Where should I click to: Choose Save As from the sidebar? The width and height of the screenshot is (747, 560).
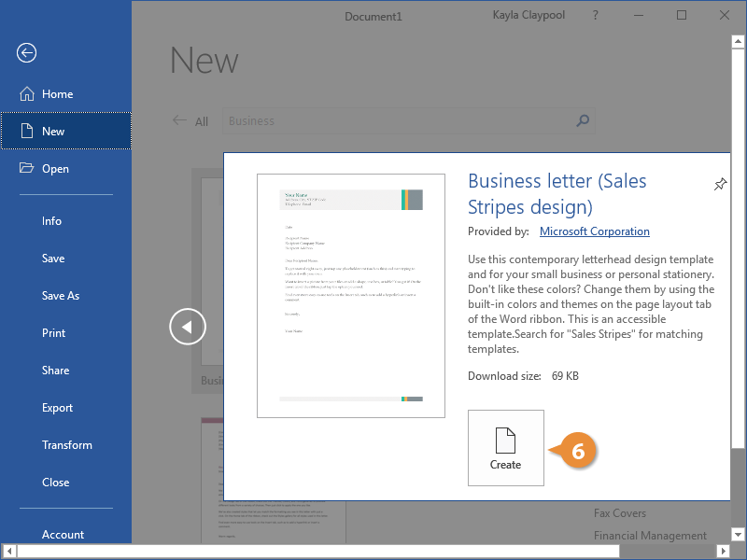[x=61, y=296]
